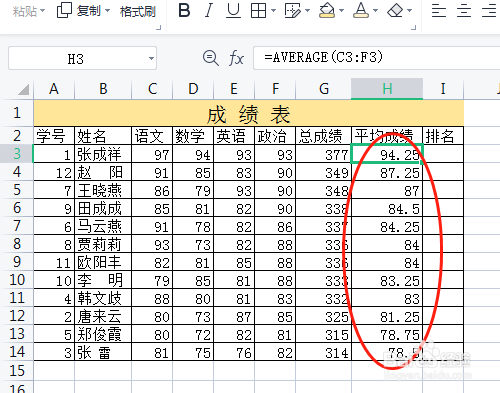Expand the Name Box dropdown
This screenshot has width=500, height=393.
[x=151, y=59]
